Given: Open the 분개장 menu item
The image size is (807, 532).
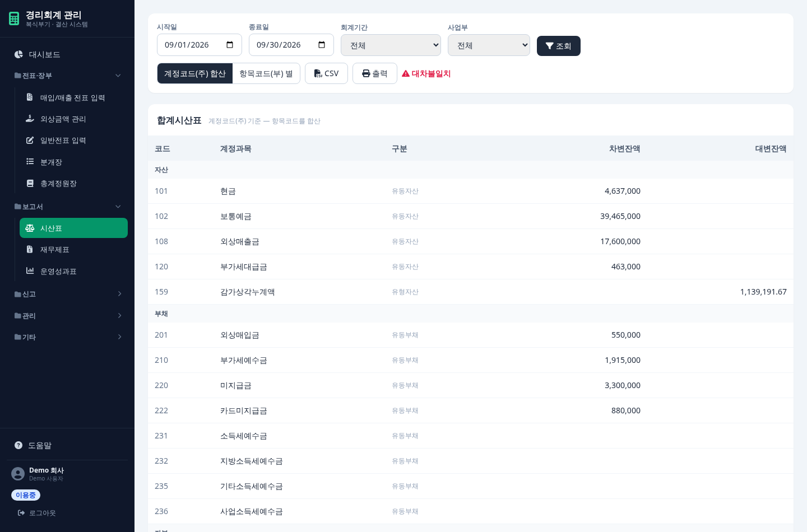Looking at the screenshot, I should (73, 162).
